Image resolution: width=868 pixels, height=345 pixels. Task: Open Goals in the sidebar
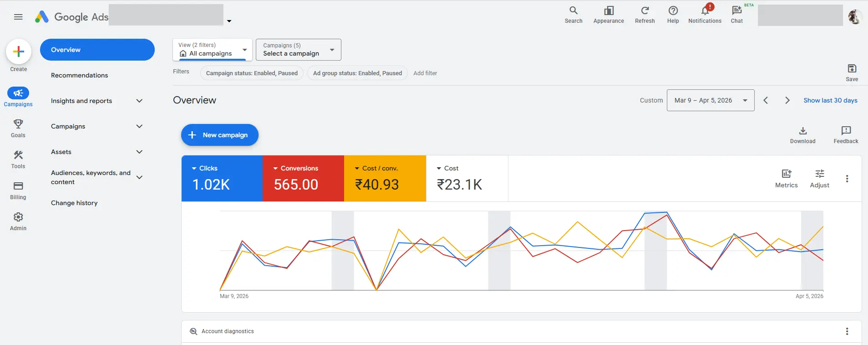click(18, 128)
